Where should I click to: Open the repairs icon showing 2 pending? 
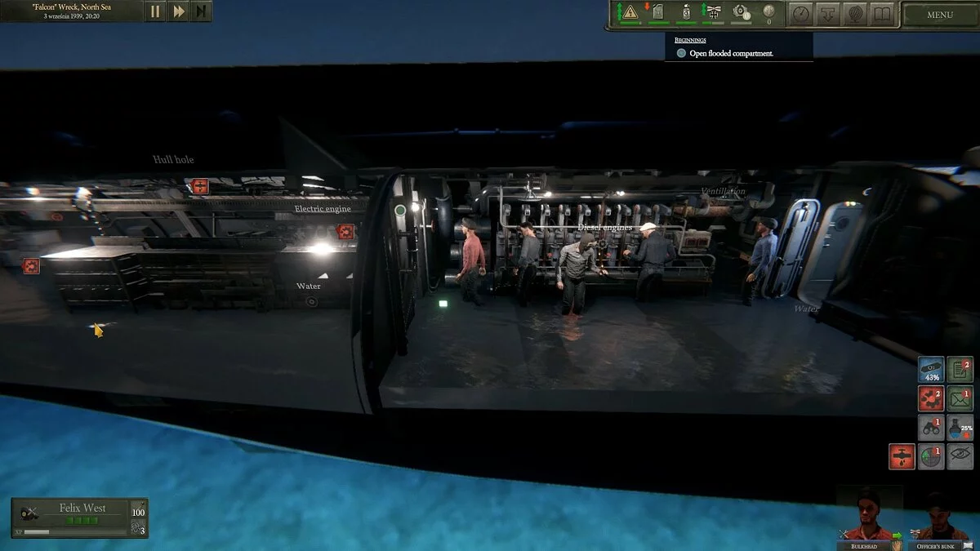point(931,398)
